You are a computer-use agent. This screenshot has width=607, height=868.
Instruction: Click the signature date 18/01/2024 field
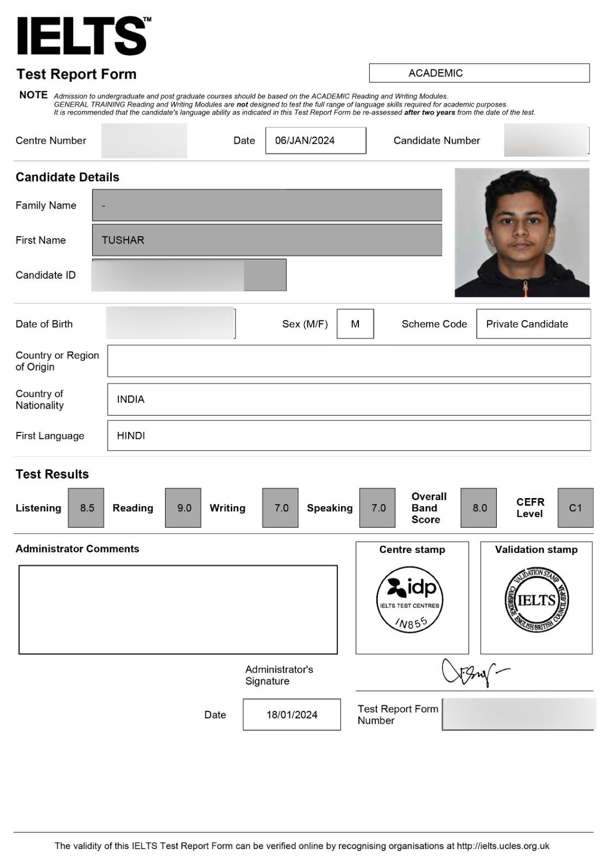tap(292, 714)
